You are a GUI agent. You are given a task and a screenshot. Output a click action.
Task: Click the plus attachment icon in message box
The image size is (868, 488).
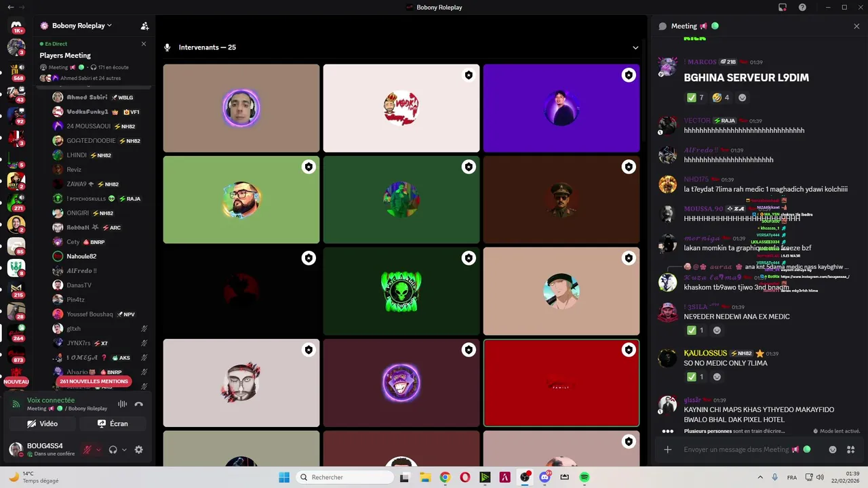click(x=667, y=449)
